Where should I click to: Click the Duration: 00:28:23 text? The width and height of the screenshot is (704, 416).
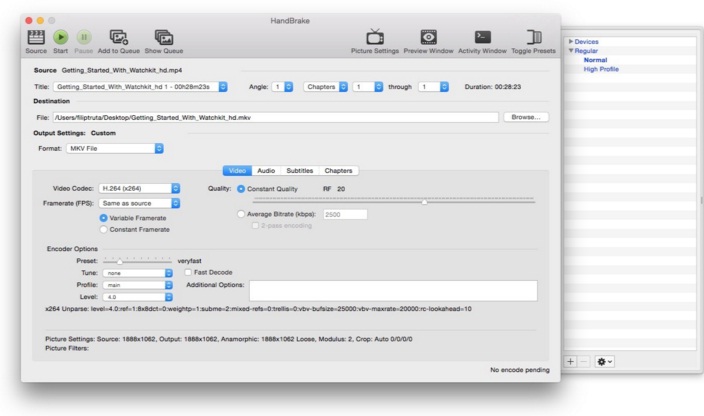pos(493,87)
